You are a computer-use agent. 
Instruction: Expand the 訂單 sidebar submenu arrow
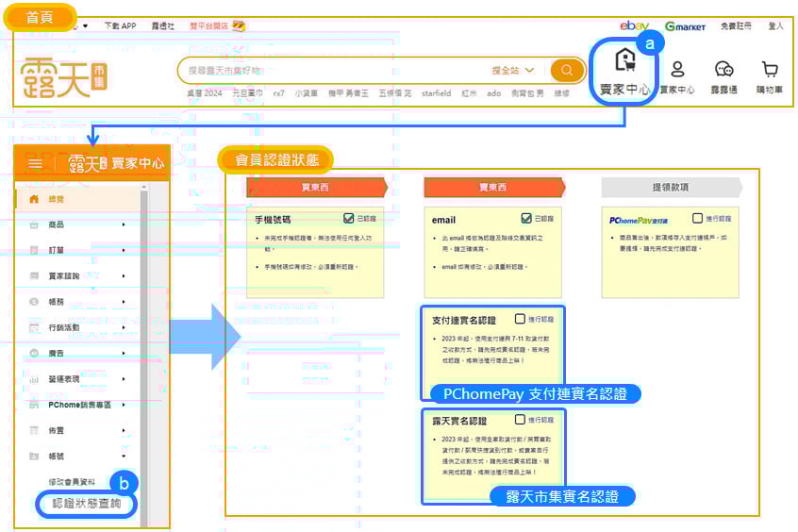[x=124, y=250]
